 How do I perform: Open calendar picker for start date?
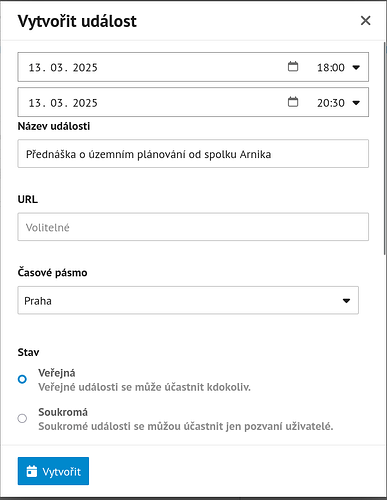click(293, 67)
